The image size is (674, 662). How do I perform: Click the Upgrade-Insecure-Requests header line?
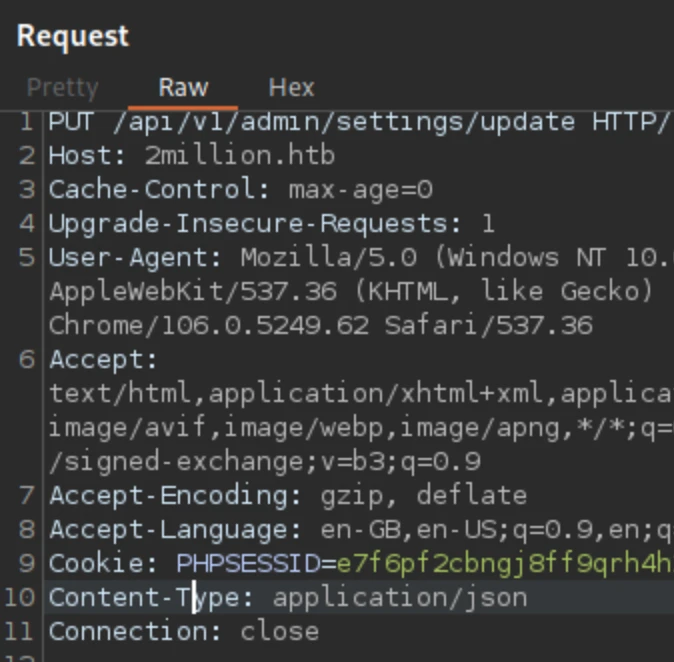click(x=271, y=224)
